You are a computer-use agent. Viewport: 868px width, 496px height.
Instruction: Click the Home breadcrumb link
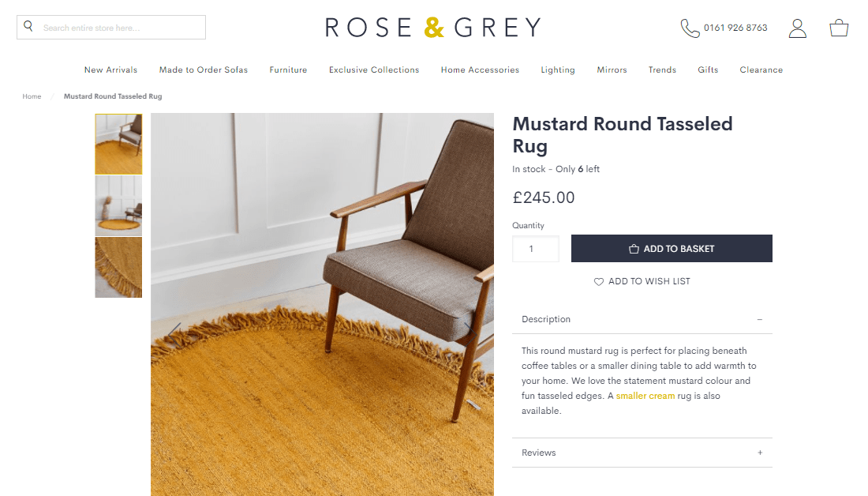pos(32,96)
